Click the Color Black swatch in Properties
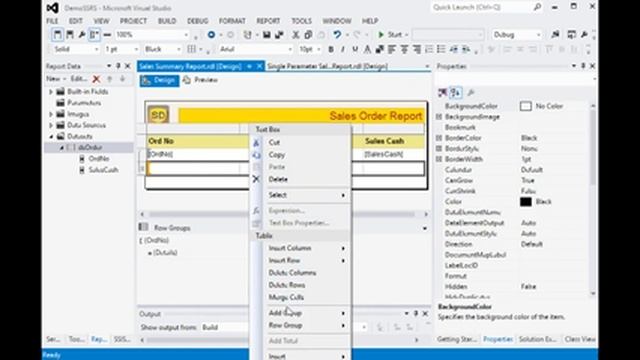Screen dimensions: 640x360 526,202
